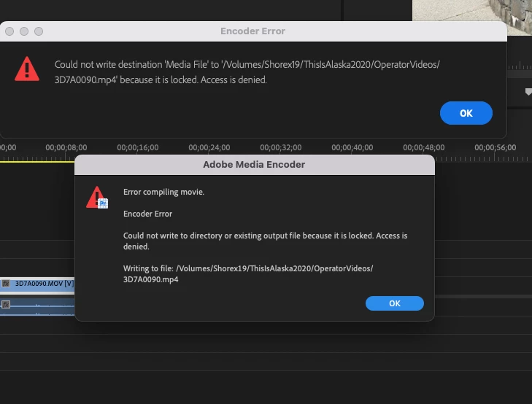Click the 'Encoder Error' line in the Media Encoder dialog
This screenshot has height=404, width=532.
click(x=147, y=214)
